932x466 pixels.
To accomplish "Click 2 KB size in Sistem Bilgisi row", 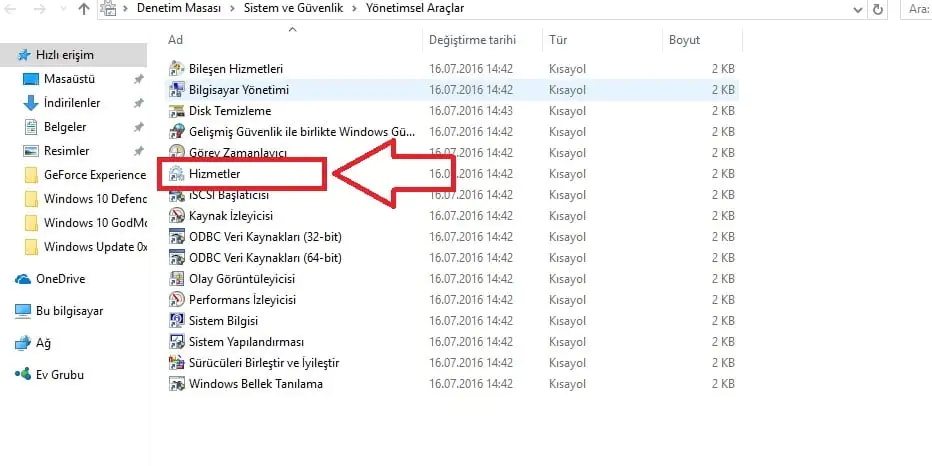I will [723, 321].
